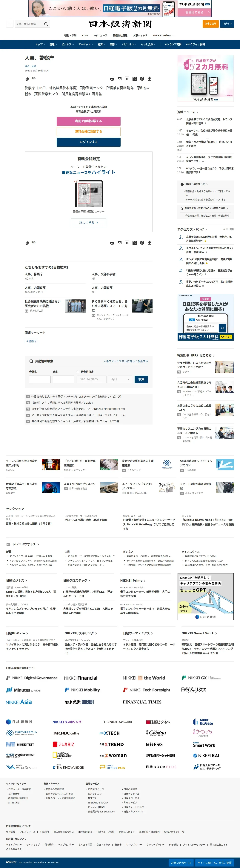The image size is (240, 868).
Task: Expand the 速報 navigation dropdown
Action: tap(53, 45)
